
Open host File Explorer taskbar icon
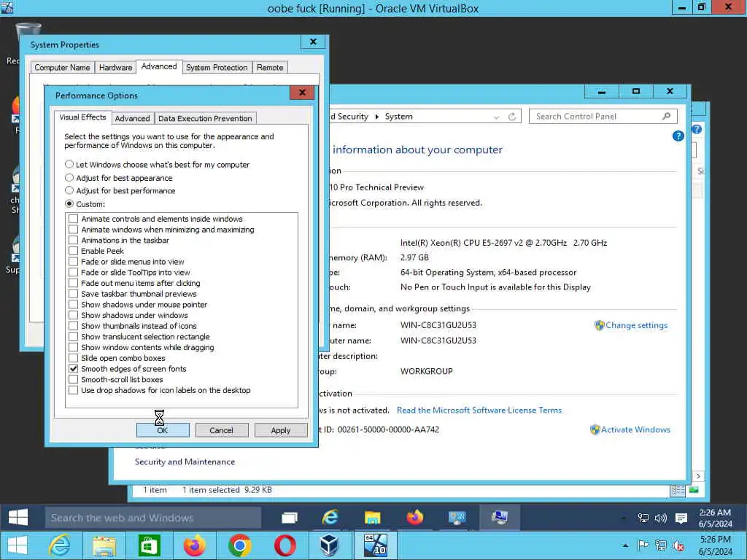click(104, 545)
